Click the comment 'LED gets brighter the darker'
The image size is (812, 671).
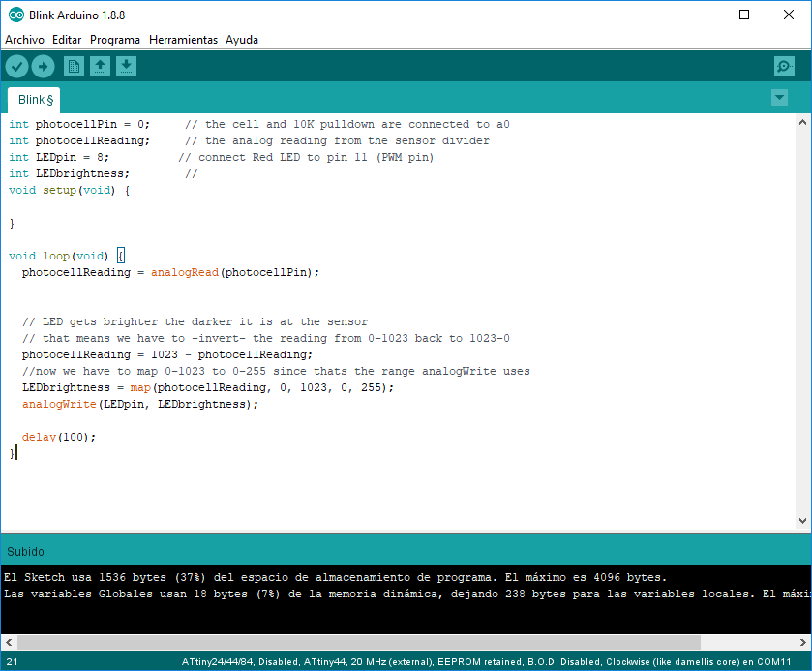(x=195, y=321)
